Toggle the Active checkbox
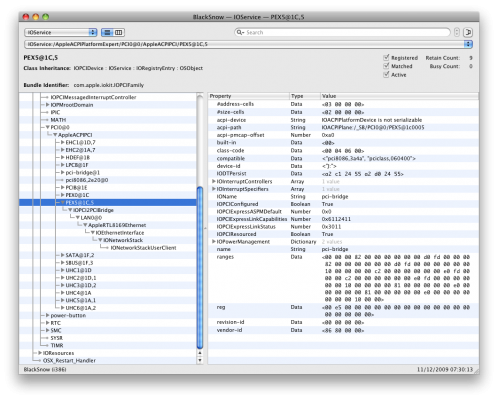Screen dimensions: 498x400 click(386, 75)
